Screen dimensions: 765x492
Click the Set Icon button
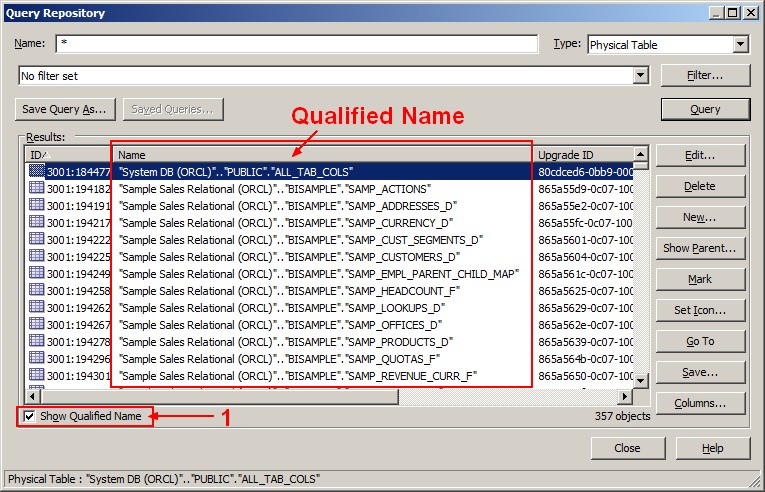click(699, 310)
